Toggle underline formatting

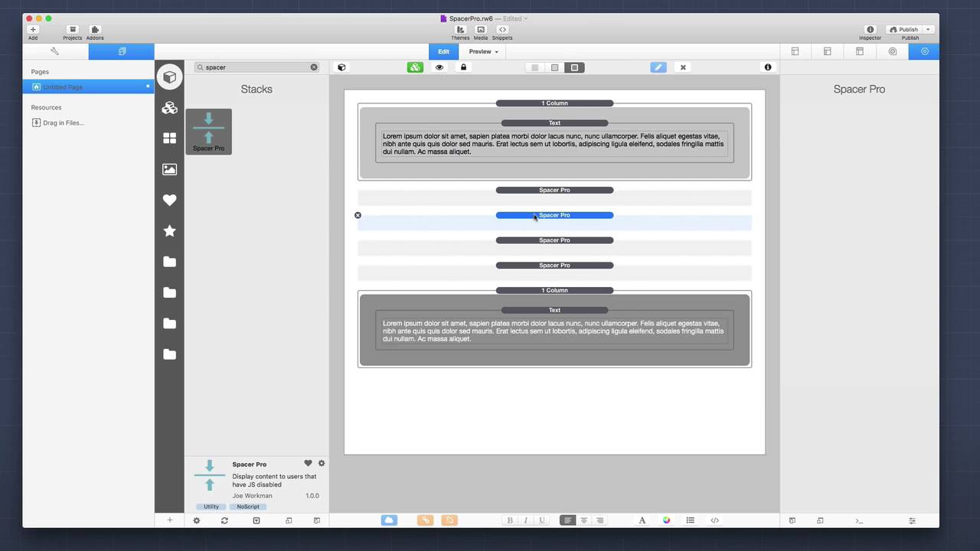tap(542, 520)
